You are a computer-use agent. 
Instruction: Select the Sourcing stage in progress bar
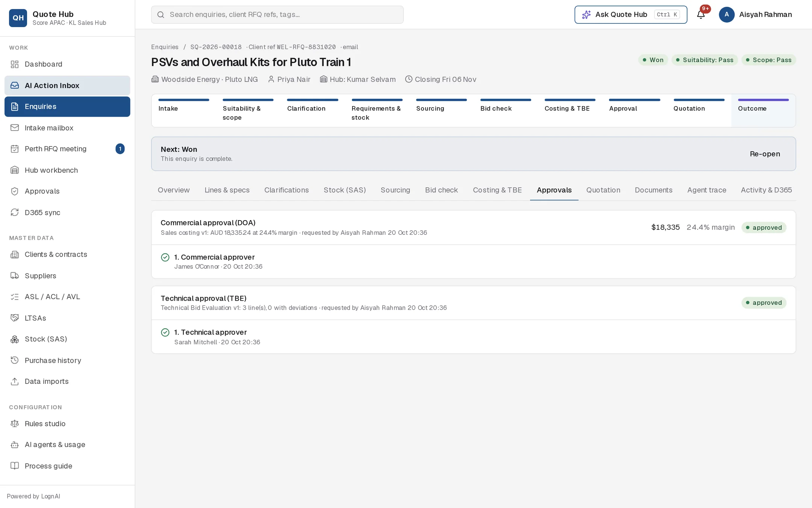[441, 110]
